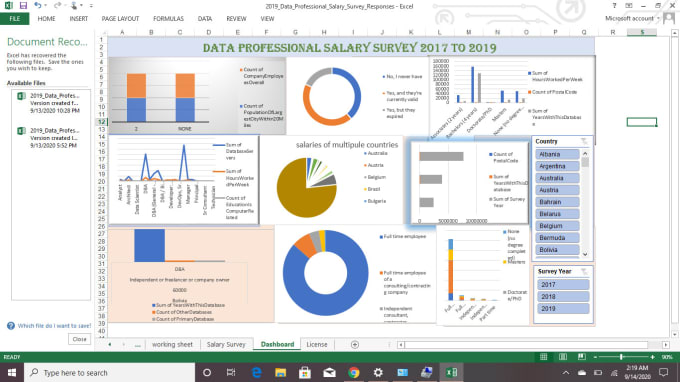
Task: Switch to Page Layout view icon
Action: [x=563, y=357]
